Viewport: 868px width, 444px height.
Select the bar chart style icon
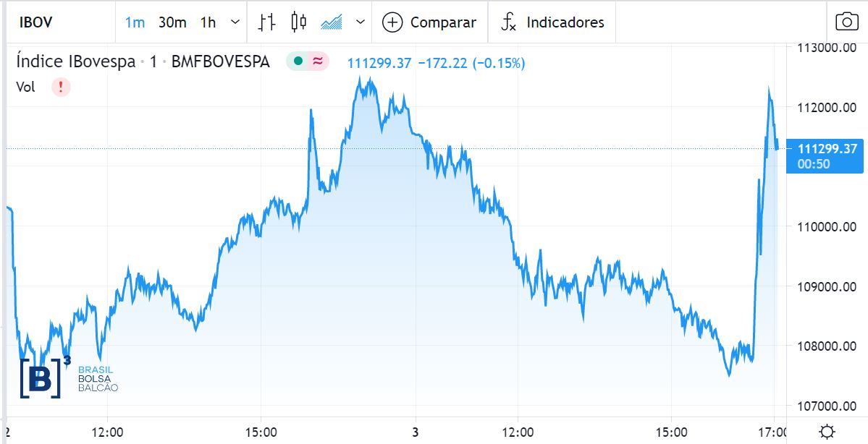click(266, 22)
